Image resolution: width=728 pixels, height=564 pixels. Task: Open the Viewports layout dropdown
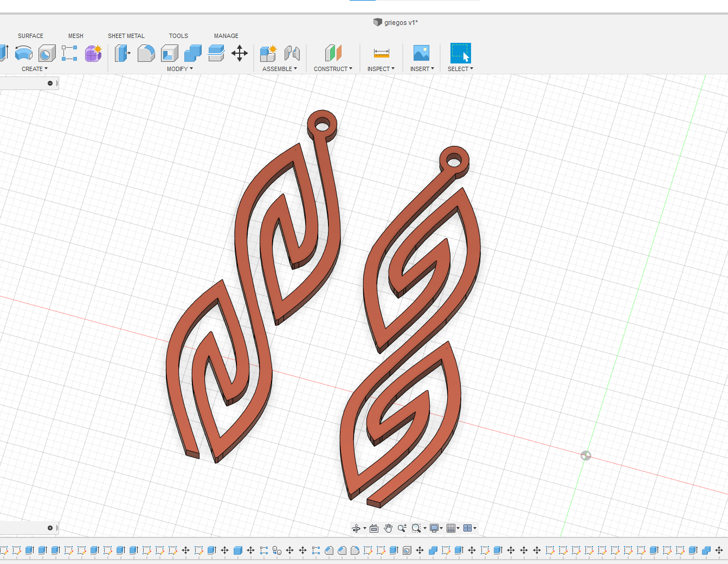pos(470,528)
